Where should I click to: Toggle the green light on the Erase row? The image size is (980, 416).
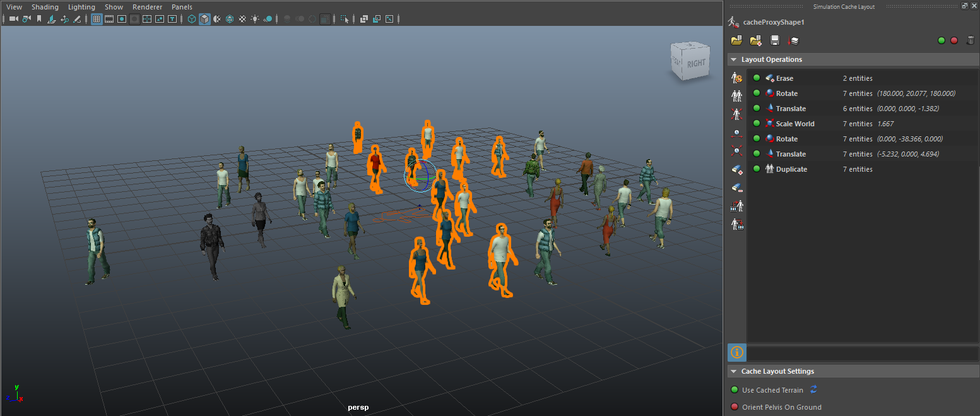[x=757, y=78]
